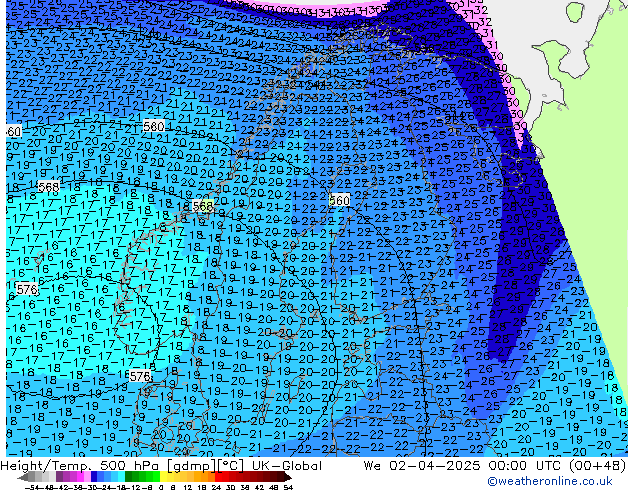The image size is (634, 490).
Task: Select the 580 height contour label
Action: [x=154, y=126]
